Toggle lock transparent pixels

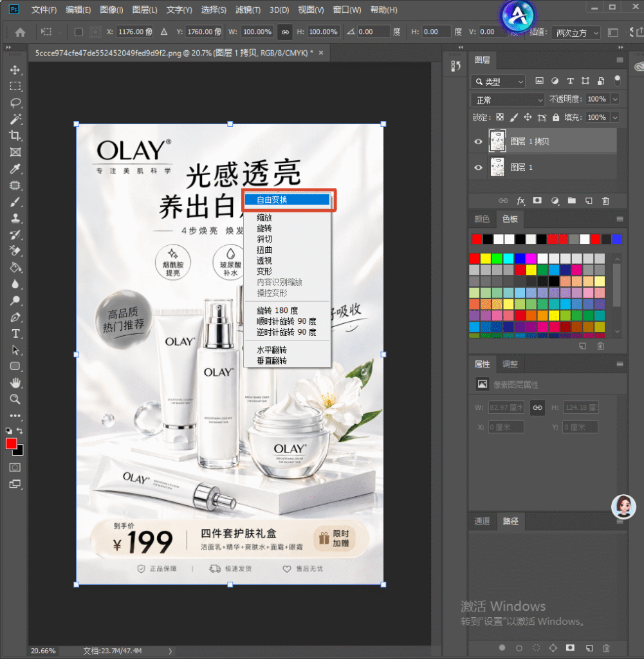pos(500,117)
